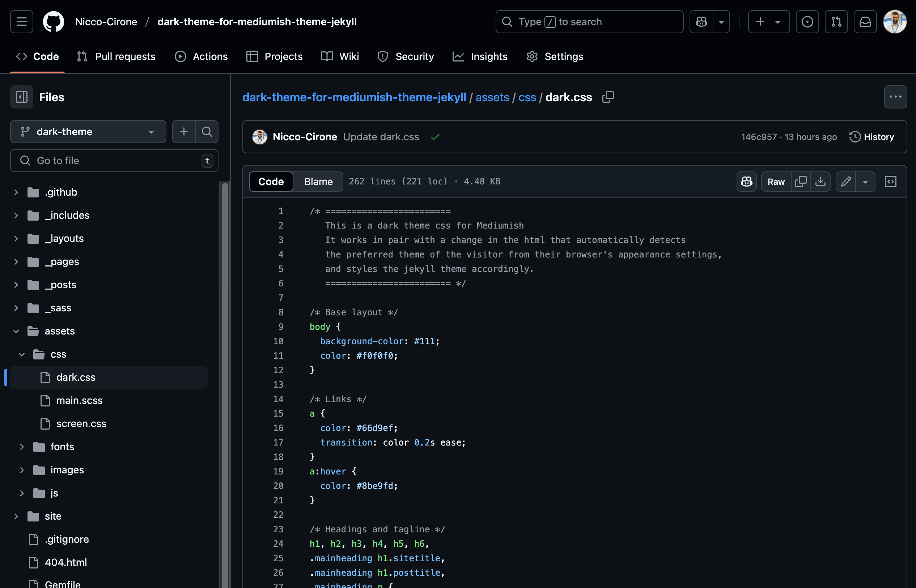Viewport: 916px width, 588px height.
Task: Open the create new plus menu
Action: click(x=768, y=22)
